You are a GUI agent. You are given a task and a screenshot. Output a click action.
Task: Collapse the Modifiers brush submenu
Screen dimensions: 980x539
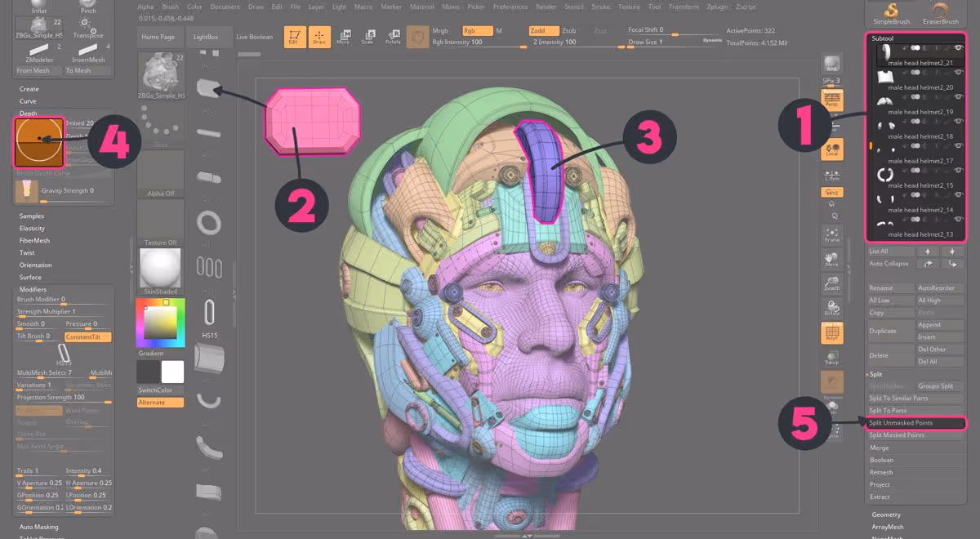33,290
